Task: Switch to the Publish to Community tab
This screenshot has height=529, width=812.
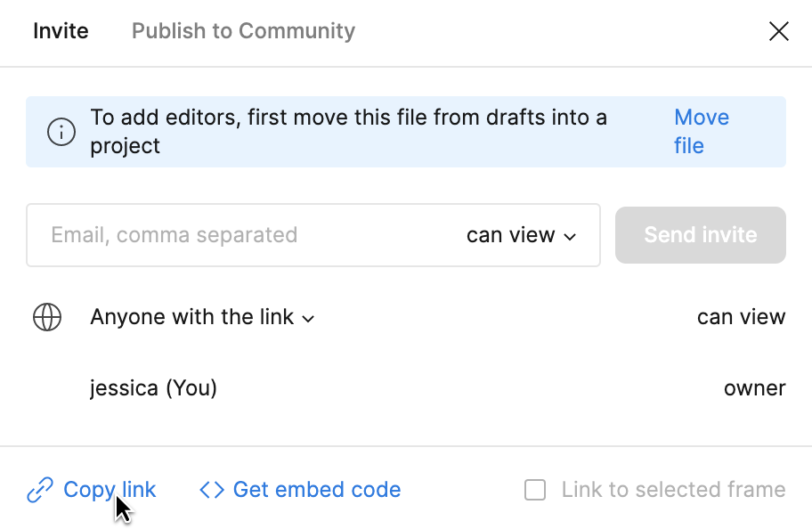Action: 243,31
